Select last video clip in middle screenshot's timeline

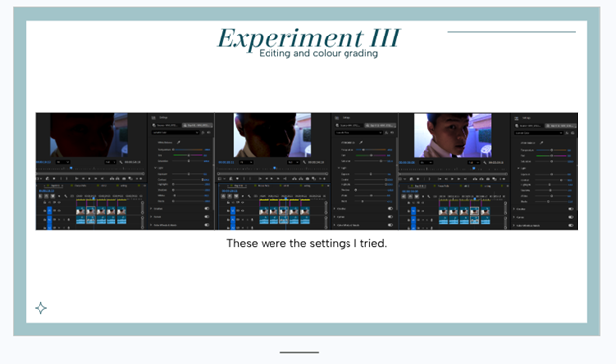pyautogui.click(x=305, y=211)
